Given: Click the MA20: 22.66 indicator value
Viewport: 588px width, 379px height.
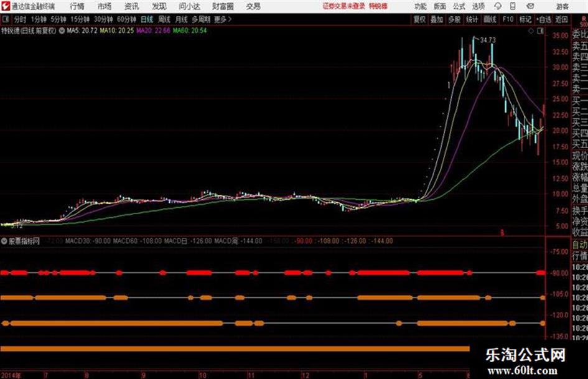Looking at the screenshot, I should [x=153, y=30].
